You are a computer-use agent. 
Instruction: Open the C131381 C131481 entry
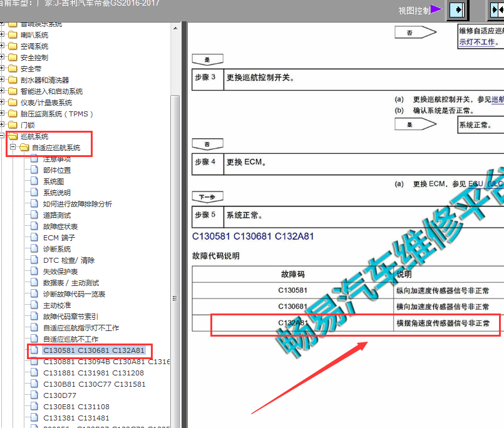tap(76, 418)
